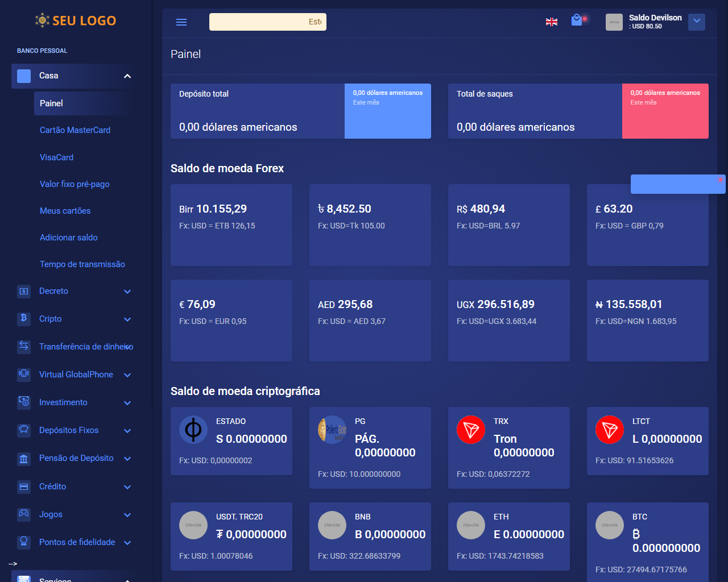
Task: Click the Cripto bitcoin sidebar icon
Action: (x=24, y=318)
